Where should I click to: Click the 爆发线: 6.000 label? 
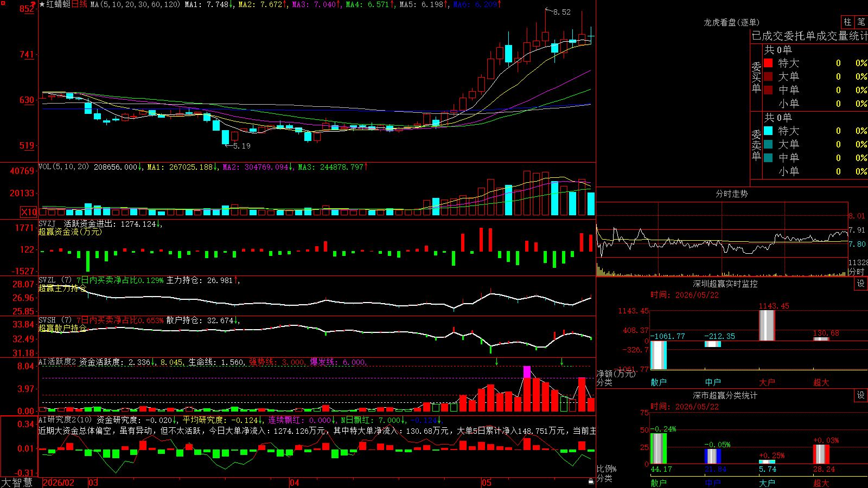pos(337,362)
